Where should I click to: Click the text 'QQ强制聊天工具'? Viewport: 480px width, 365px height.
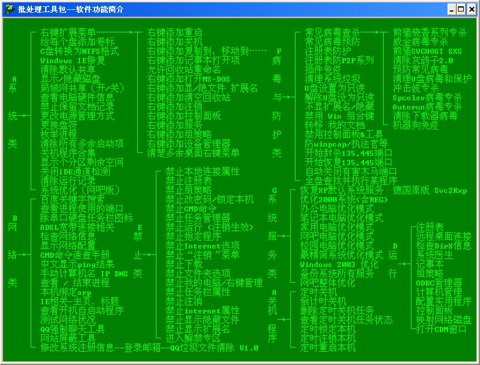(72, 329)
